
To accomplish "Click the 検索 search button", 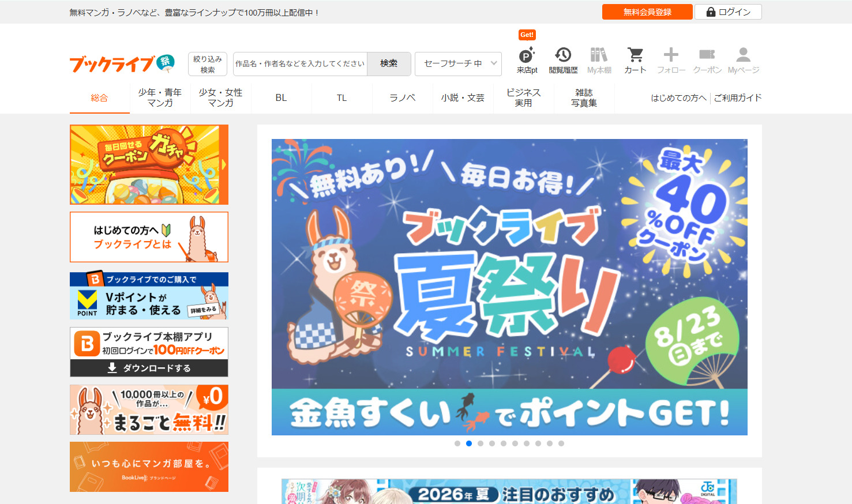I will [x=389, y=63].
